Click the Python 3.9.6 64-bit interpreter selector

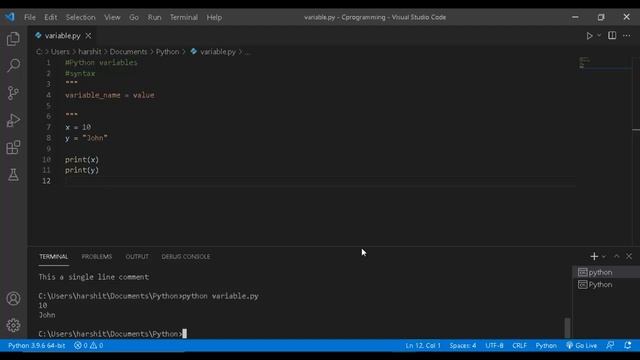pos(36,346)
